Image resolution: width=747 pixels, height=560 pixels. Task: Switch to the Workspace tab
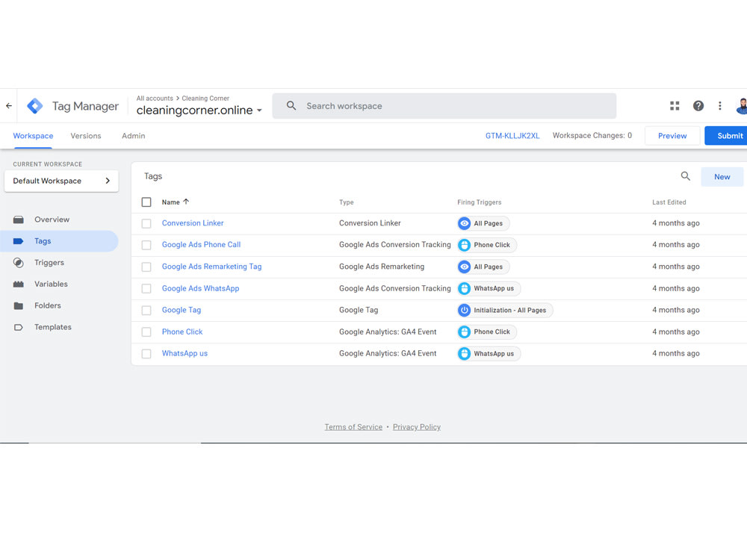point(33,136)
